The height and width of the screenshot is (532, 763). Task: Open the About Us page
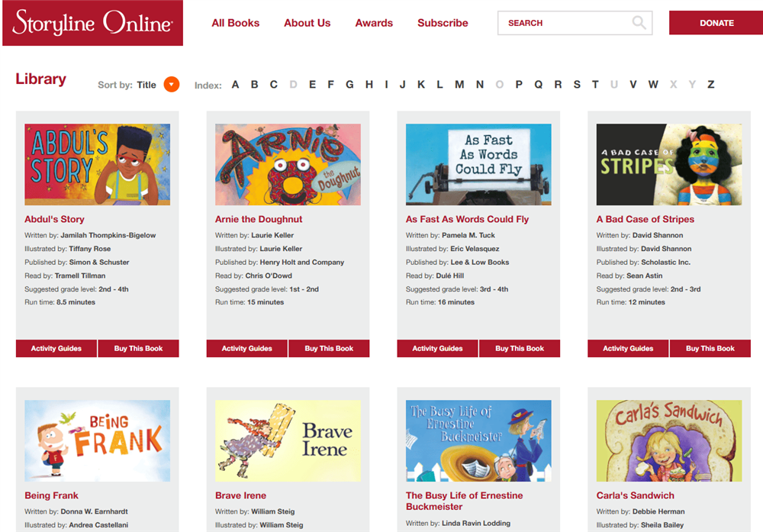click(x=307, y=23)
